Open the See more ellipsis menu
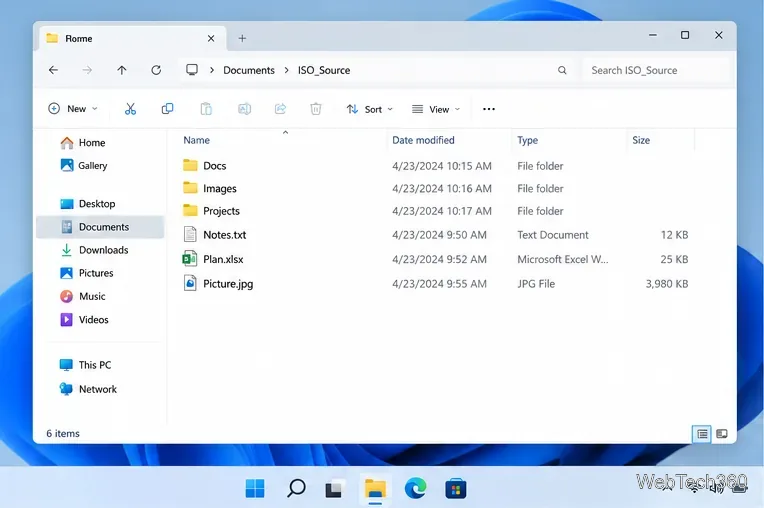764x508 pixels. 489,109
